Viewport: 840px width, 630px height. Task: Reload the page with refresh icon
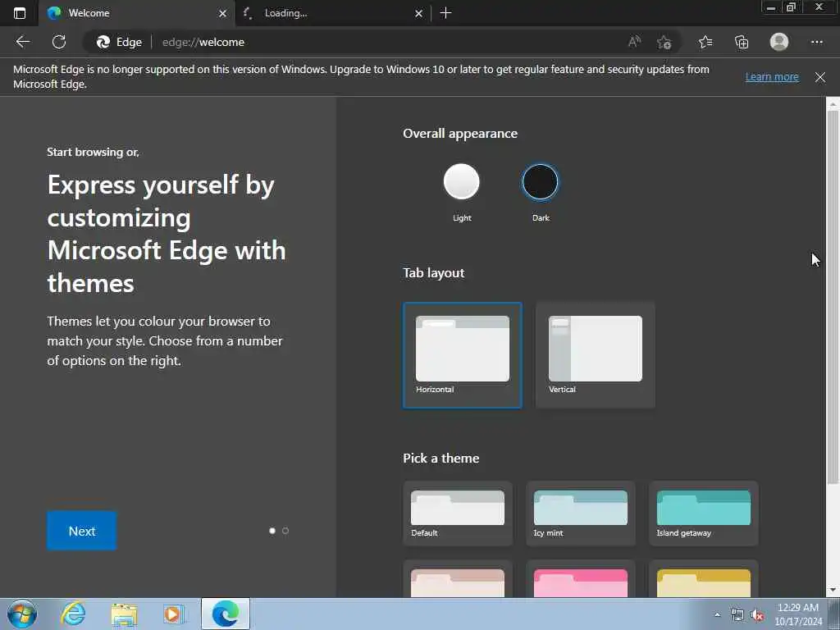click(x=59, y=42)
